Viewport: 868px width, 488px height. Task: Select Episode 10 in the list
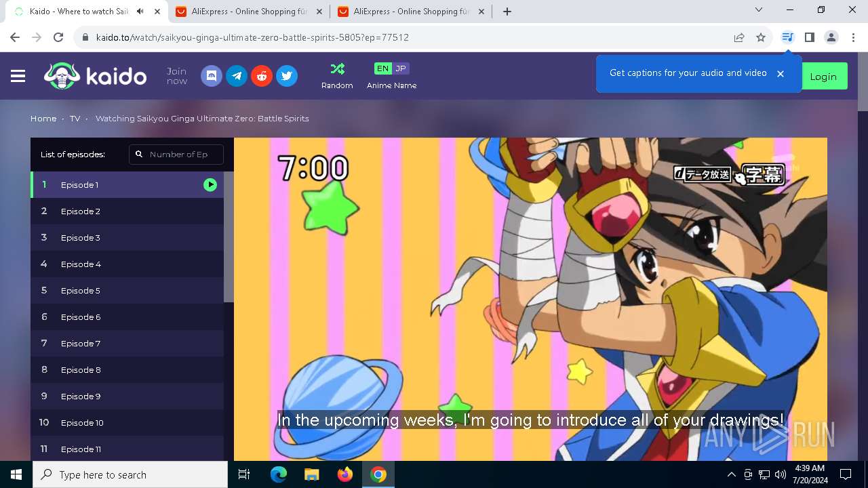[127, 423]
